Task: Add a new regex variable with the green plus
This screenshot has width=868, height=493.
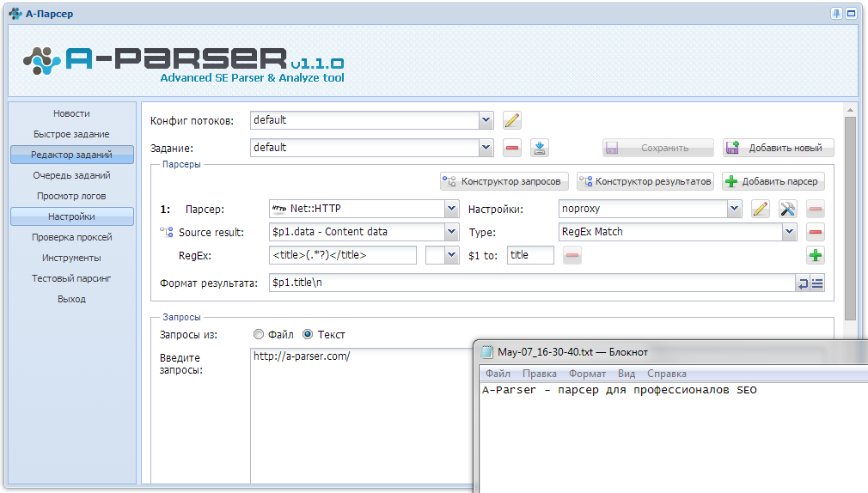Action: pos(815,255)
